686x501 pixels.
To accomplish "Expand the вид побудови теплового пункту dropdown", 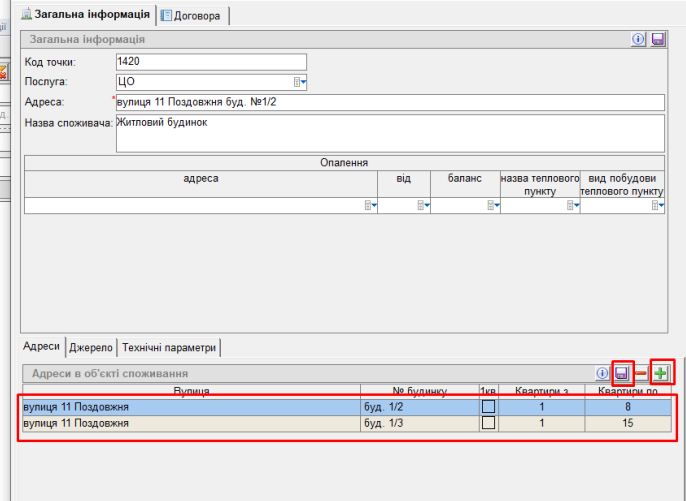I will click(x=658, y=206).
